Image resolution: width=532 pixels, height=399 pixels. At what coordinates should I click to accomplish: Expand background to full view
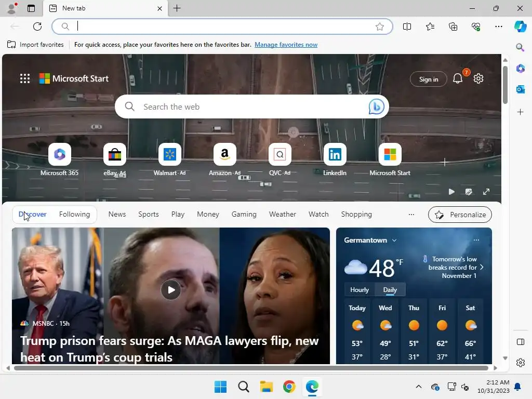pos(486,192)
